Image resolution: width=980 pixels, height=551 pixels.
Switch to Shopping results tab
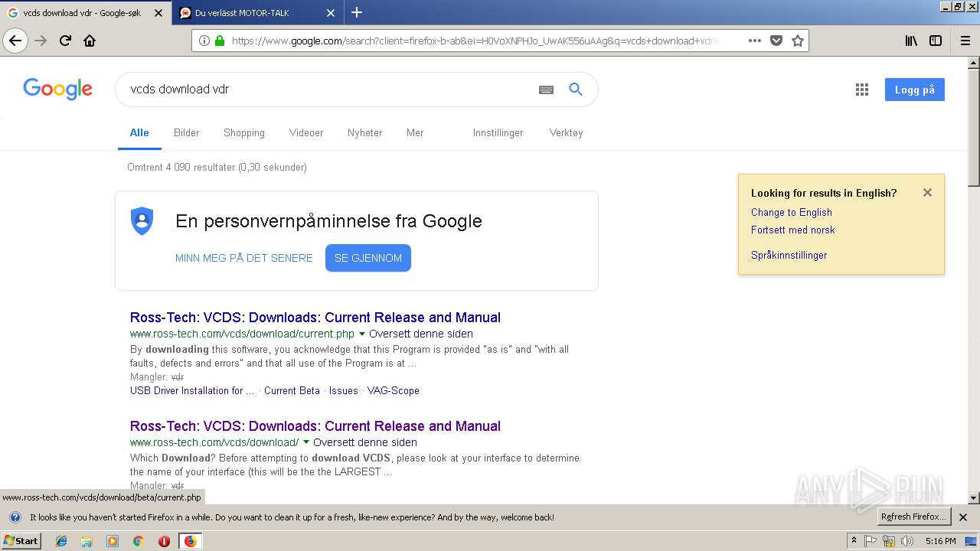244,132
